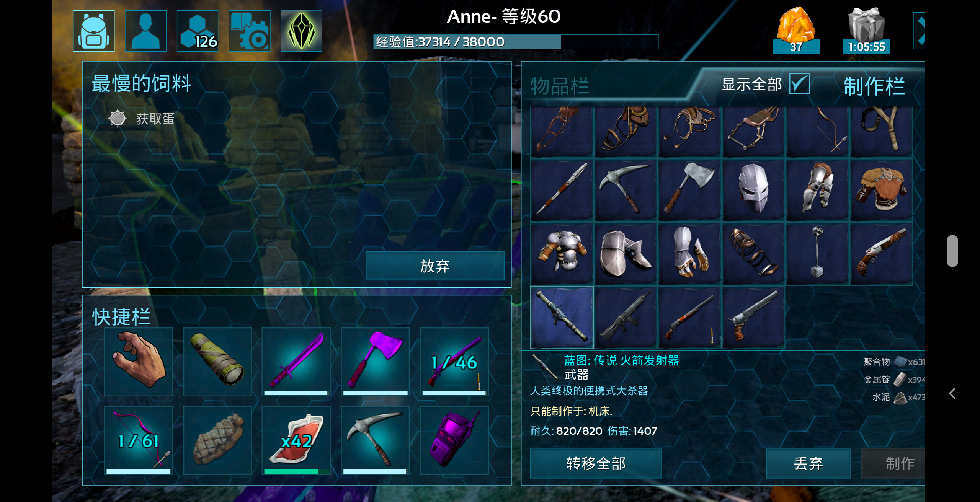Click the 转移全部 button
The image size is (980, 502).
[596, 463]
